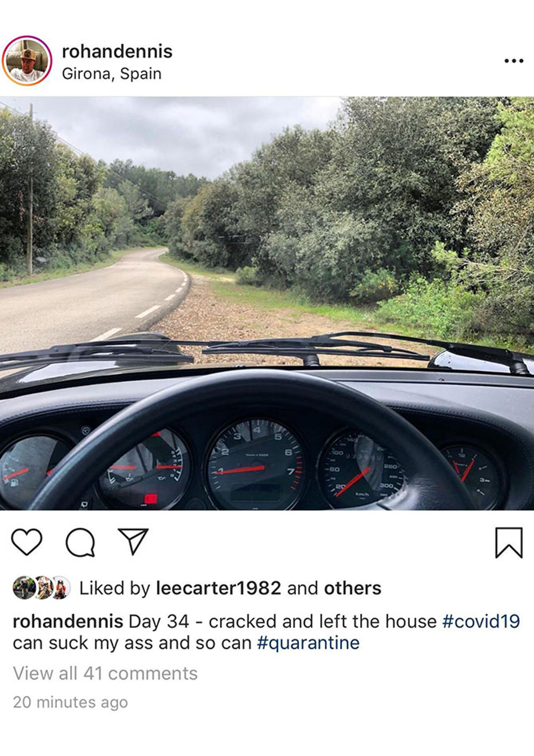Tap the '20 minutes ago' timestamp

point(71,702)
